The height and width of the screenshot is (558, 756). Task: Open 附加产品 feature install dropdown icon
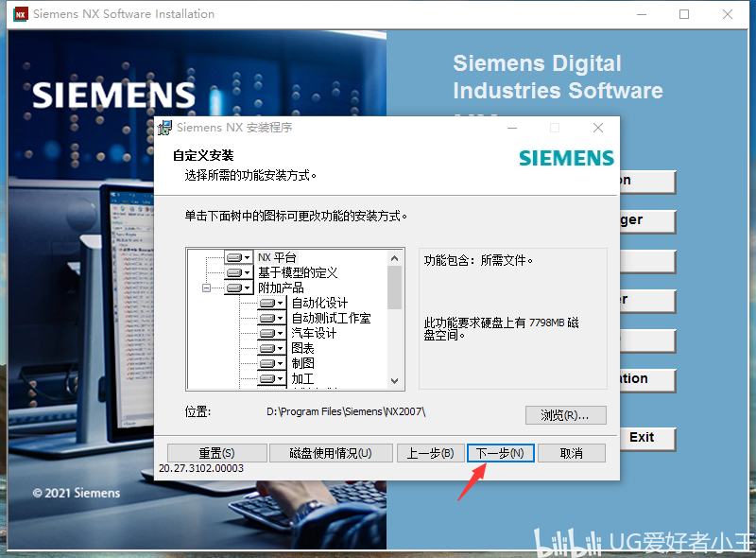(x=239, y=288)
